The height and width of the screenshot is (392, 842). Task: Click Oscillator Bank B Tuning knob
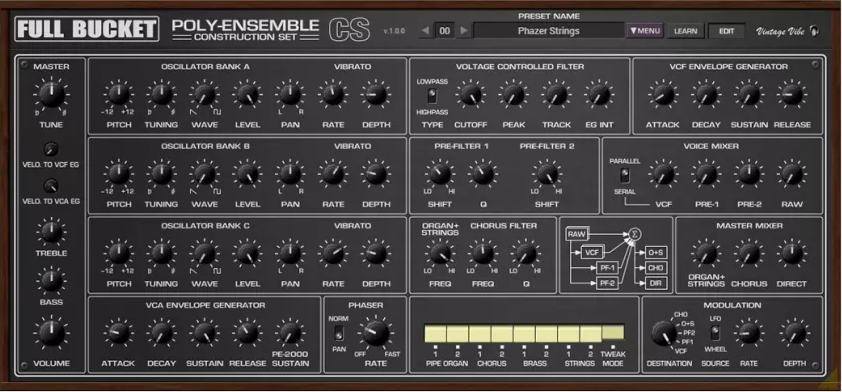(161, 174)
